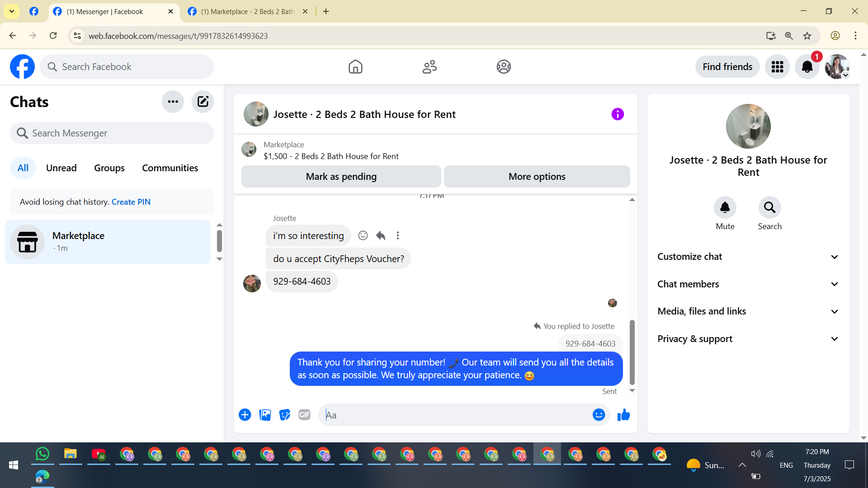This screenshot has width=868, height=488.
Task: Switch to Communities tab
Action: tap(170, 168)
